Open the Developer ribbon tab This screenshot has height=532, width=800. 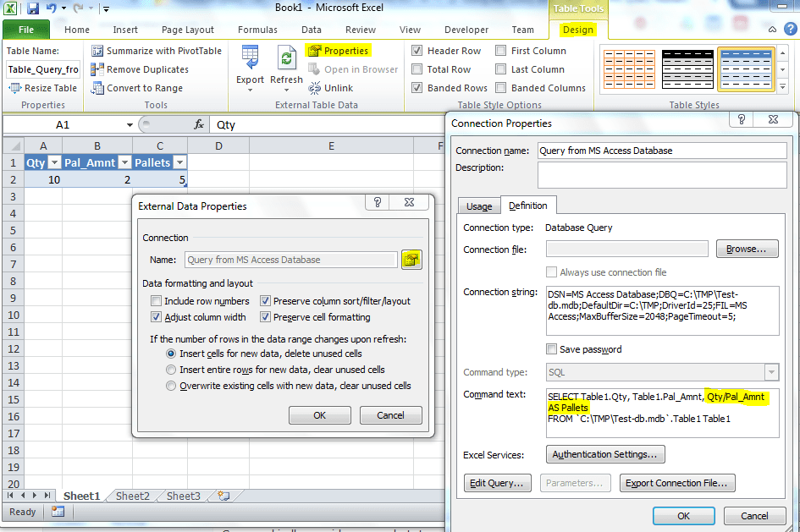[466, 30]
